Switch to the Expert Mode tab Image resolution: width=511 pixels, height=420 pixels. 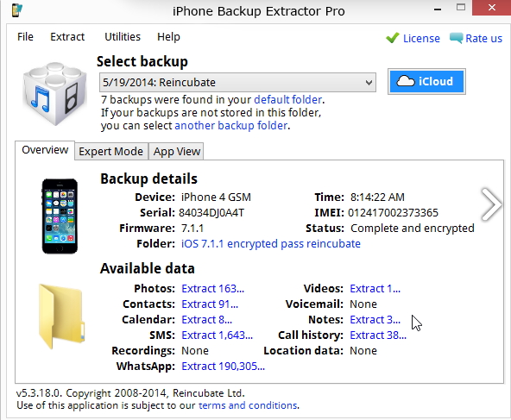pyautogui.click(x=111, y=152)
